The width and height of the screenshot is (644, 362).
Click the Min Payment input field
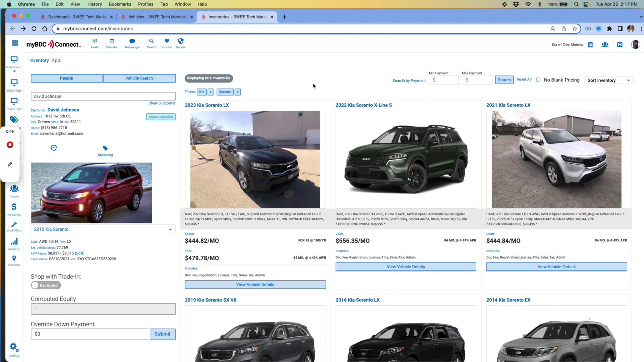[444, 80]
